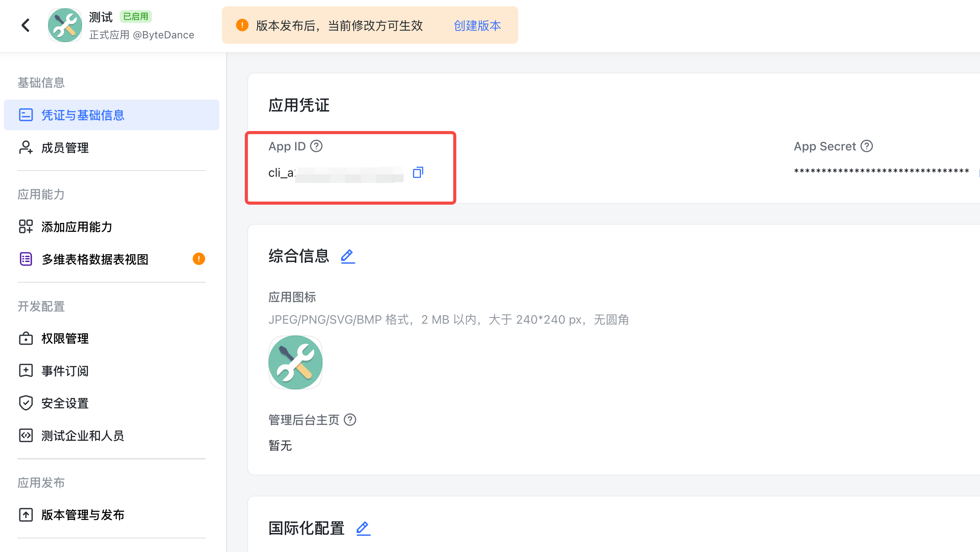Click the back arrow to leave app settings
This screenshot has height=552, width=980.
pos(25,25)
